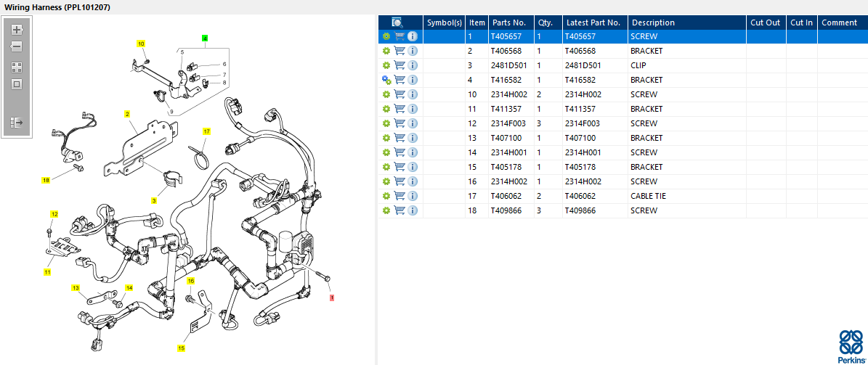Viewport: 868px width, 365px height.
Task: Select callout 18 in the diagram
Action: [46, 180]
